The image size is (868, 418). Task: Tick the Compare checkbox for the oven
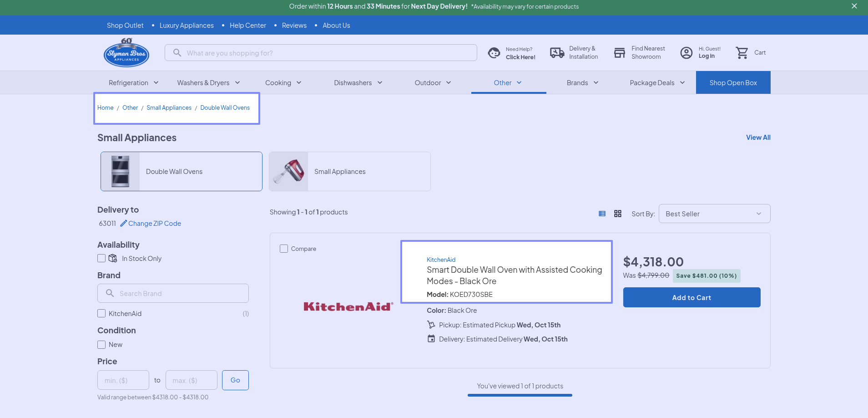coord(284,249)
